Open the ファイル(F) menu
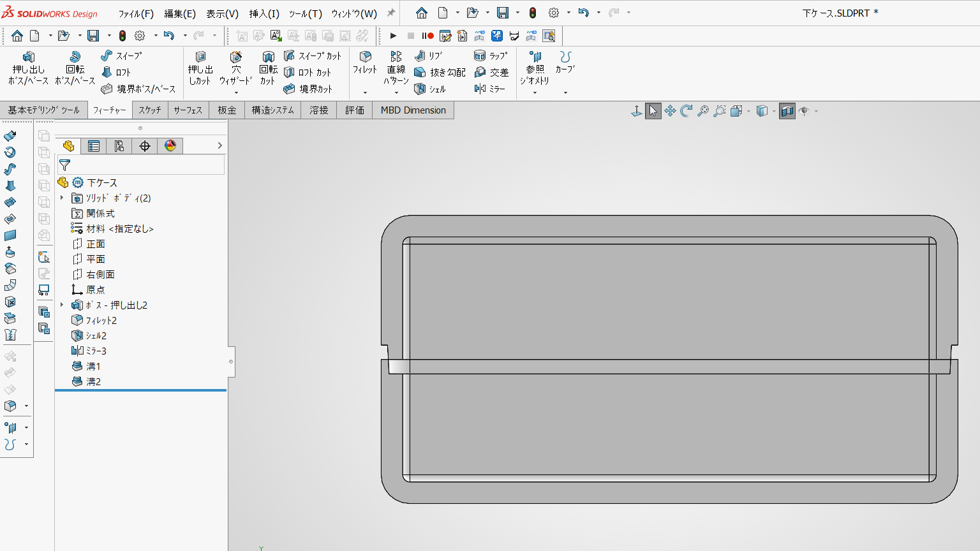 (x=136, y=13)
